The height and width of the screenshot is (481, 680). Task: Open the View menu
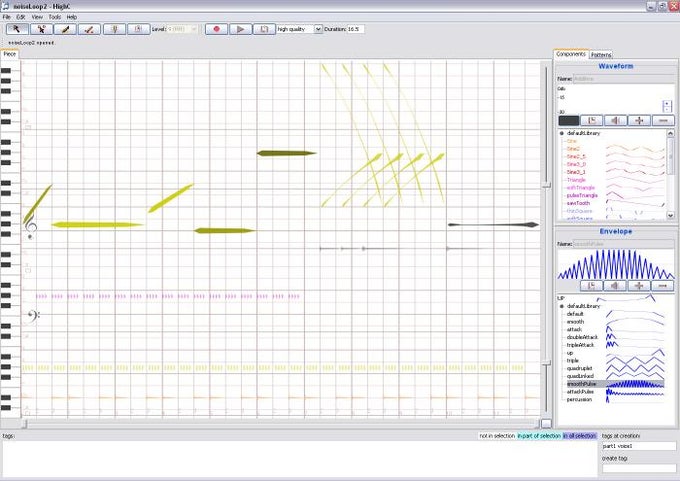(x=37, y=17)
